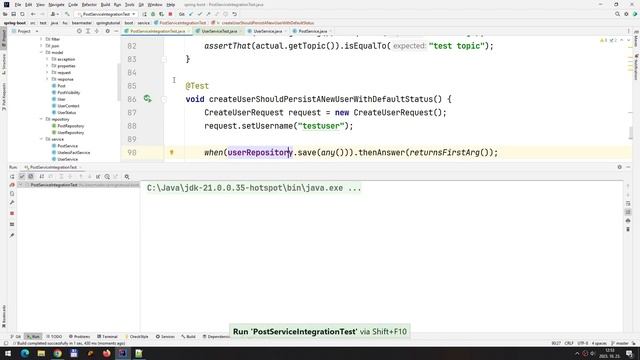Viewport: 640px width, 360px height.
Task: Toggle Show Passed tests checkmark button
Action: tap(22, 176)
